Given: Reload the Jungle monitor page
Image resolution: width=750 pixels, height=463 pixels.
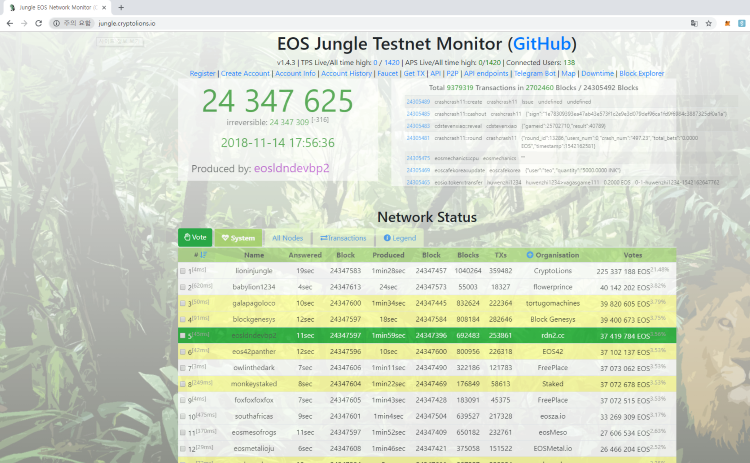Looking at the screenshot, I should (x=39, y=23).
